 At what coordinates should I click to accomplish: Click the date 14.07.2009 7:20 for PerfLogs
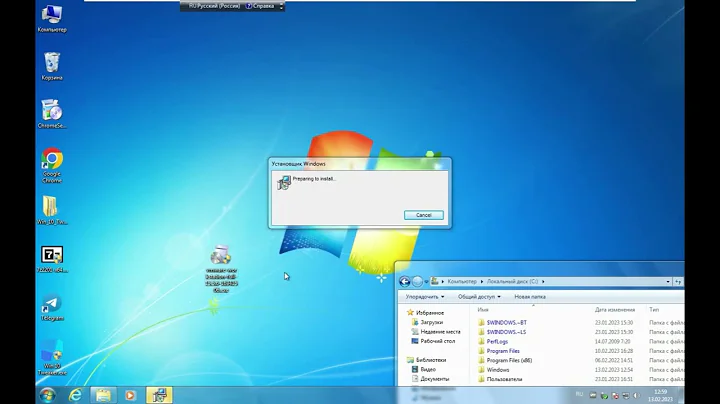click(613, 342)
